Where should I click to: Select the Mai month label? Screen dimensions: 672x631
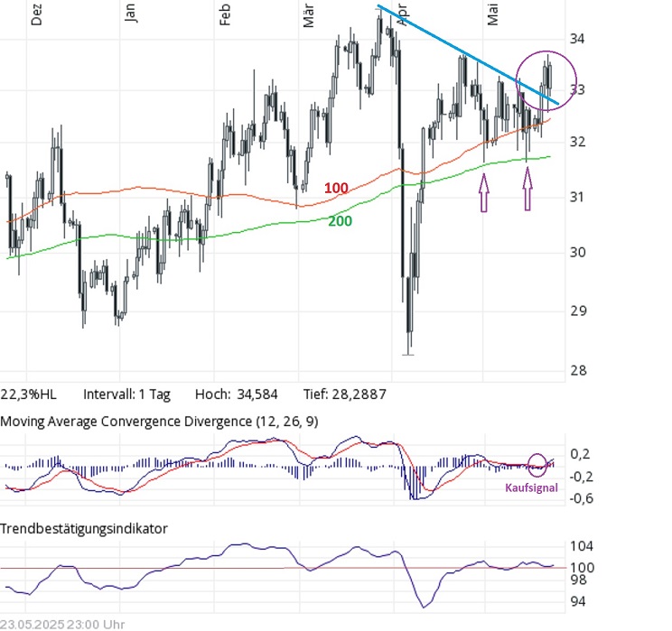[x=492, y=14]
